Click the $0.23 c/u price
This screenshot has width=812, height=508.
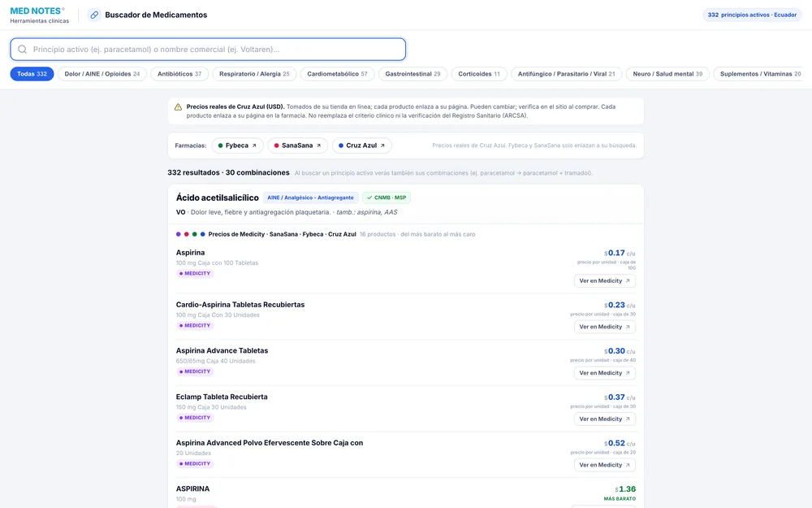(x=620, y=306)
